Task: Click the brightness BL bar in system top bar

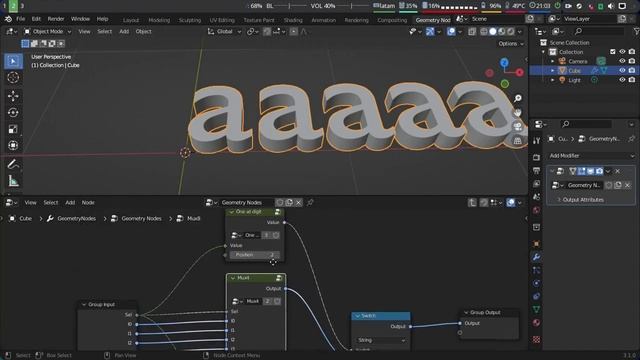Action: pos(289,6)
